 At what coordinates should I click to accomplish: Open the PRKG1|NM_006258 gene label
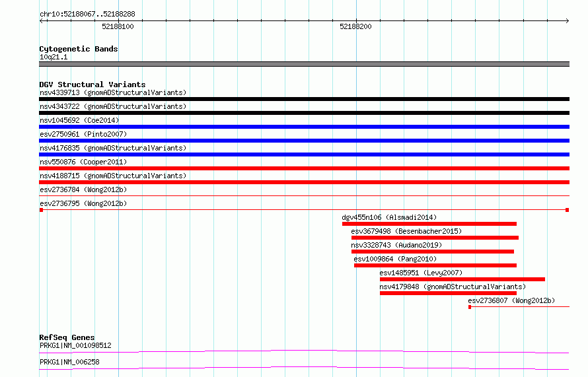[x=69, y=362]
